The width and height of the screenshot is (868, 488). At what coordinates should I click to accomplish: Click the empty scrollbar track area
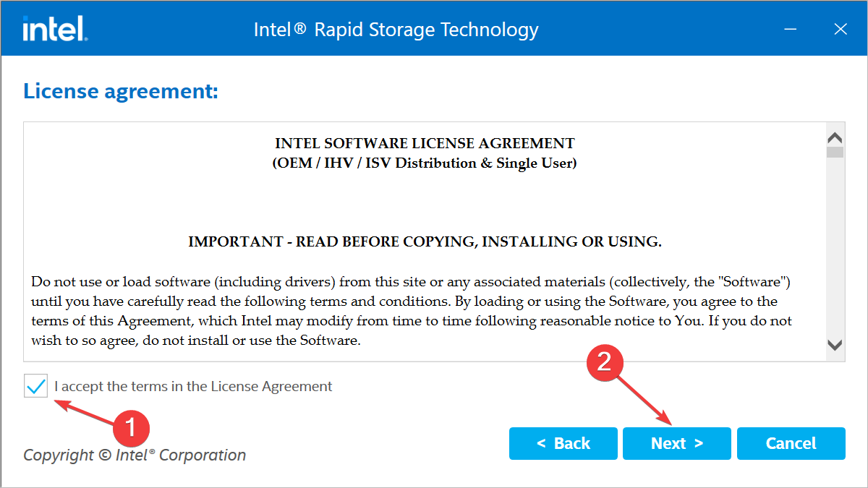(835, 247)
